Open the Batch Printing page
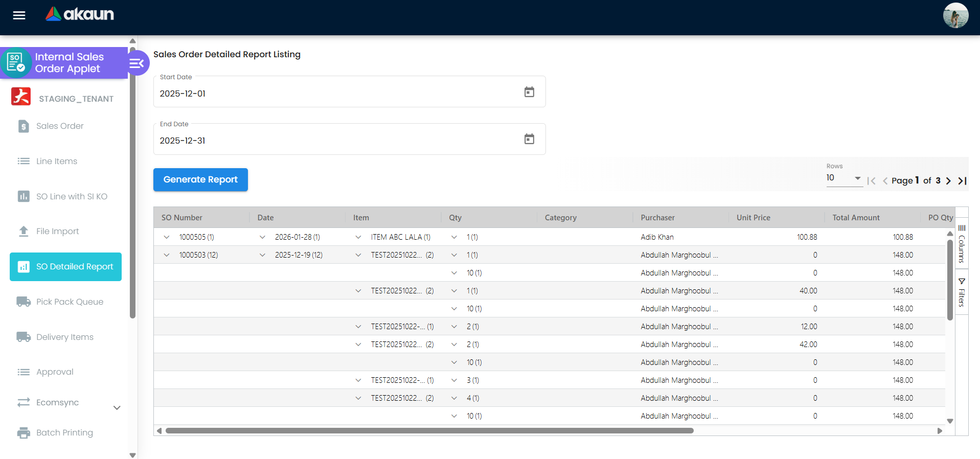Screen dimensions: 980x459 coord(64,432)
